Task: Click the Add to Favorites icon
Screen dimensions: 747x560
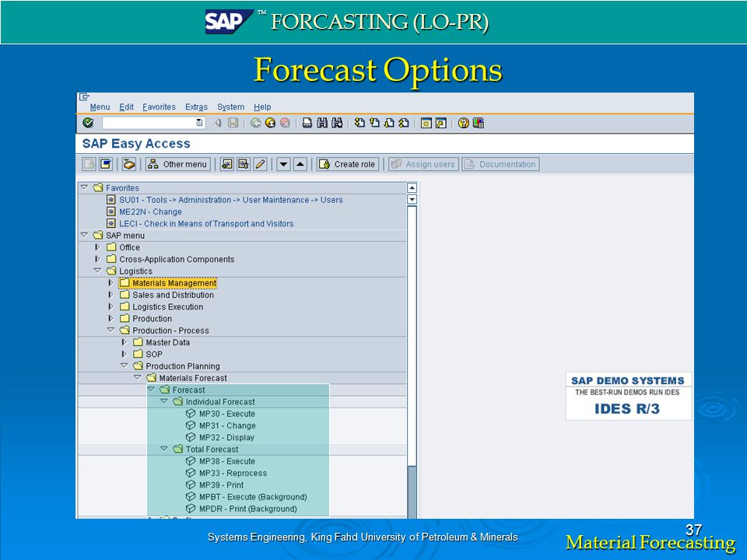Action: coord(226,164)
